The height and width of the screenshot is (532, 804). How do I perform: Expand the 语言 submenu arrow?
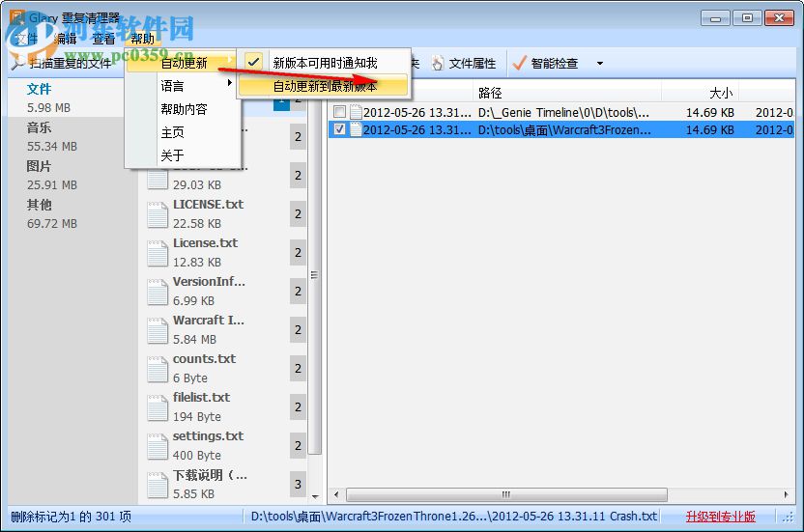pyautogui.click(x=230, y=82)
